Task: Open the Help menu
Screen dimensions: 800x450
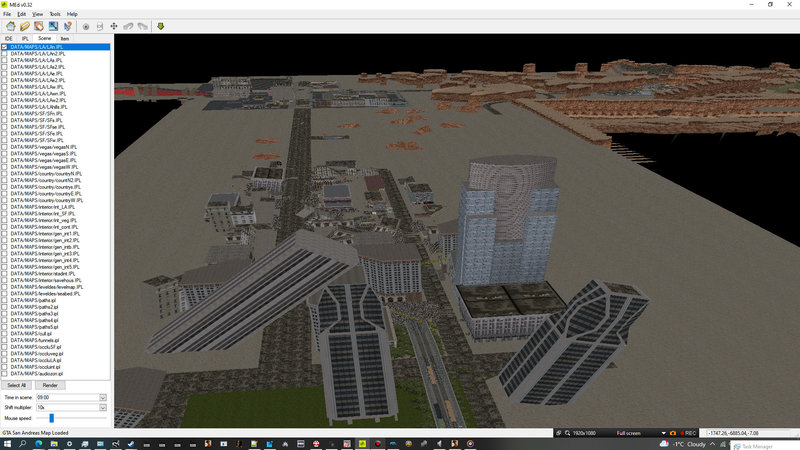Action: point(72,14)
